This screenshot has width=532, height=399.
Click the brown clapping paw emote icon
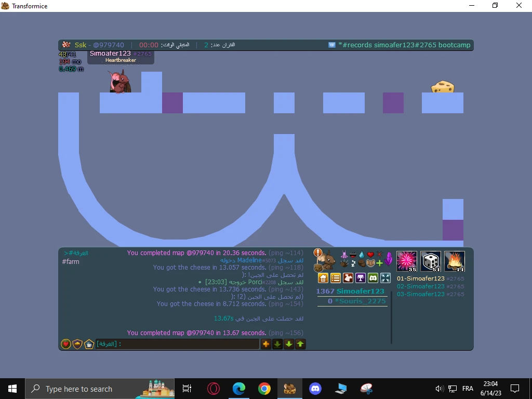[344, 263]
